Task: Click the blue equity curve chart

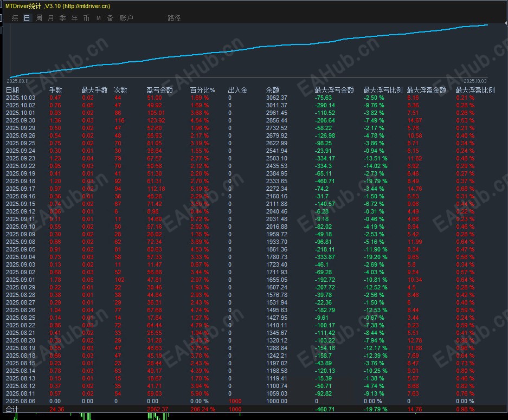Action: (249, 50)
